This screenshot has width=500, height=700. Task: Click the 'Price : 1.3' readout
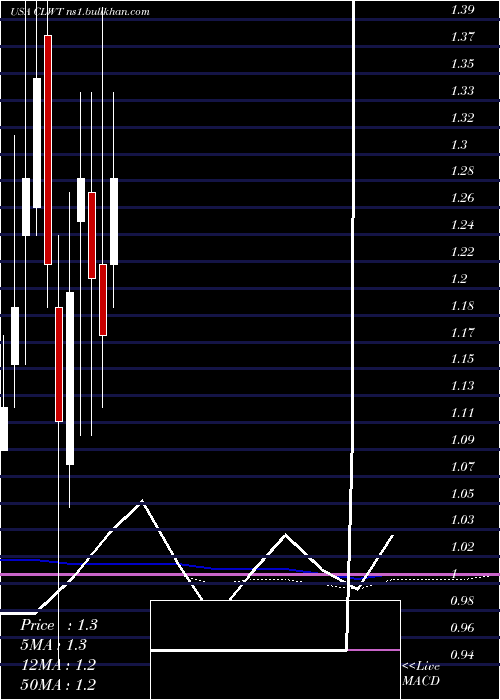point(58,625)
